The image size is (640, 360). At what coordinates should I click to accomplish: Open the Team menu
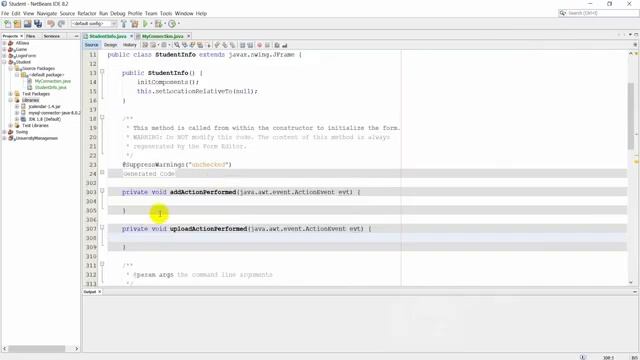click(x=151, y=13)
